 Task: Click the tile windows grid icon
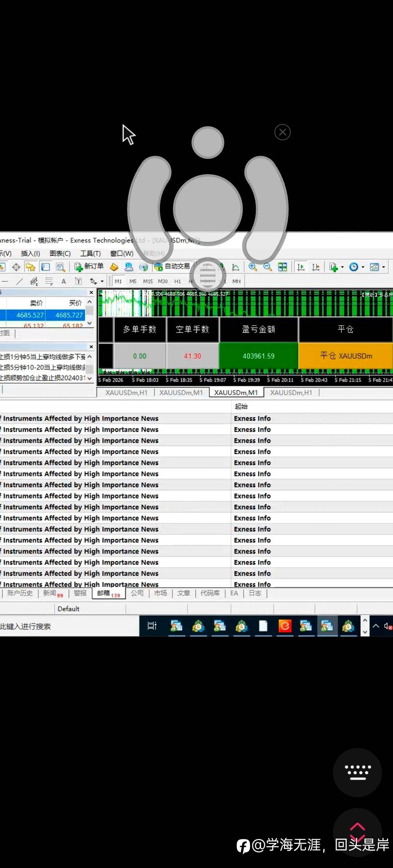pyautogui.click(x=282, y=267)
